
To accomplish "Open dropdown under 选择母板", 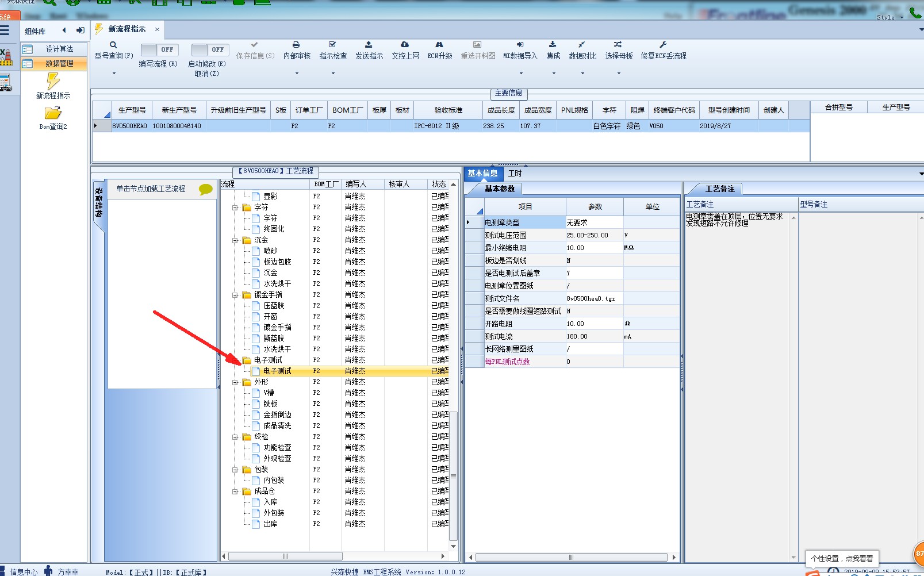I will [x=619, y=74].
